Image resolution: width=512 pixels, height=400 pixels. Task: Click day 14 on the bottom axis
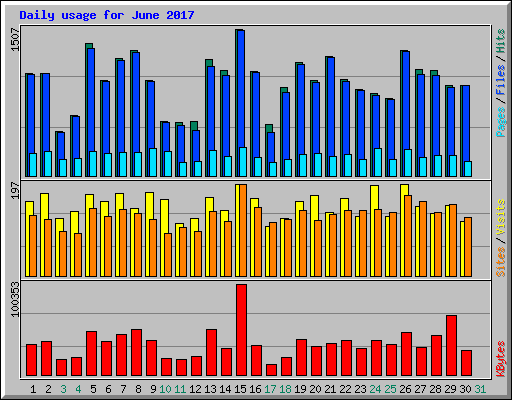[225, 389]
